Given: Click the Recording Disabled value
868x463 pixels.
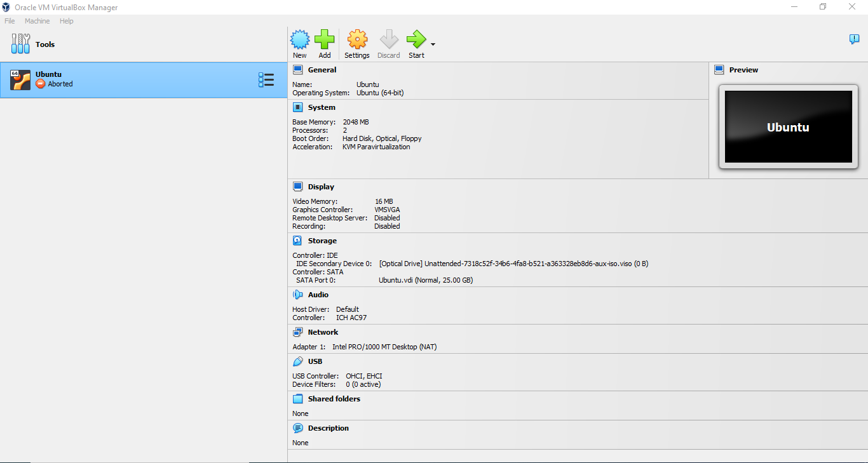Looking at the screenshot, I should coord(387,226).
